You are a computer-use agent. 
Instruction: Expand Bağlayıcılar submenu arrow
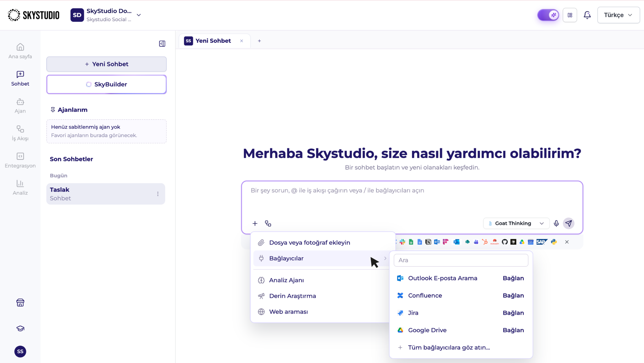[x=385, y=258]
